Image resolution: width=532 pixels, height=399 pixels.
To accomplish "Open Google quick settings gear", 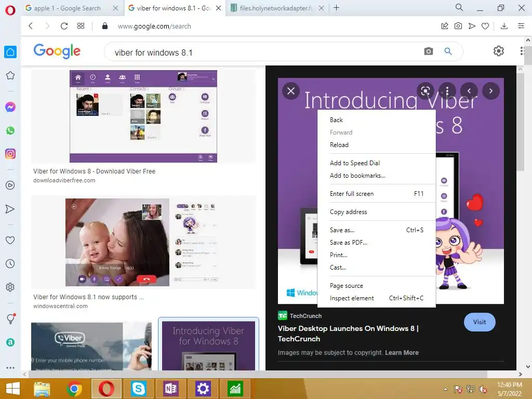I will click(498, 51).
